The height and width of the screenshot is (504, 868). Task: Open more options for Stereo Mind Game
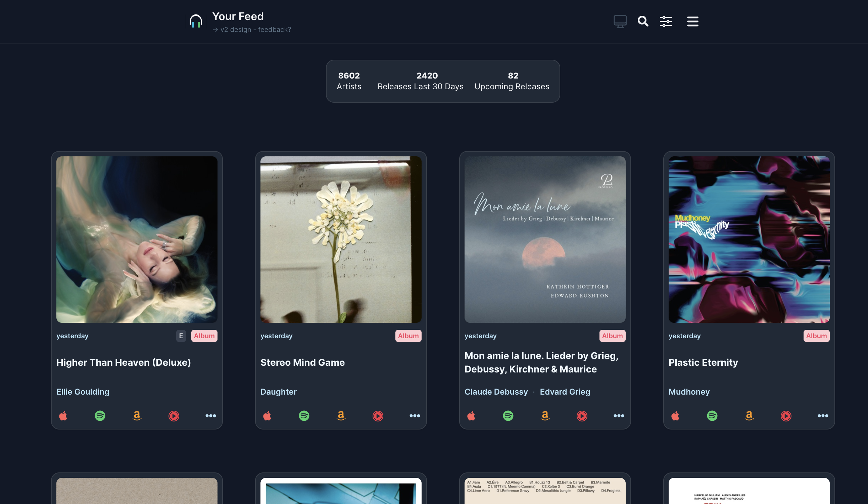point(415,416)
